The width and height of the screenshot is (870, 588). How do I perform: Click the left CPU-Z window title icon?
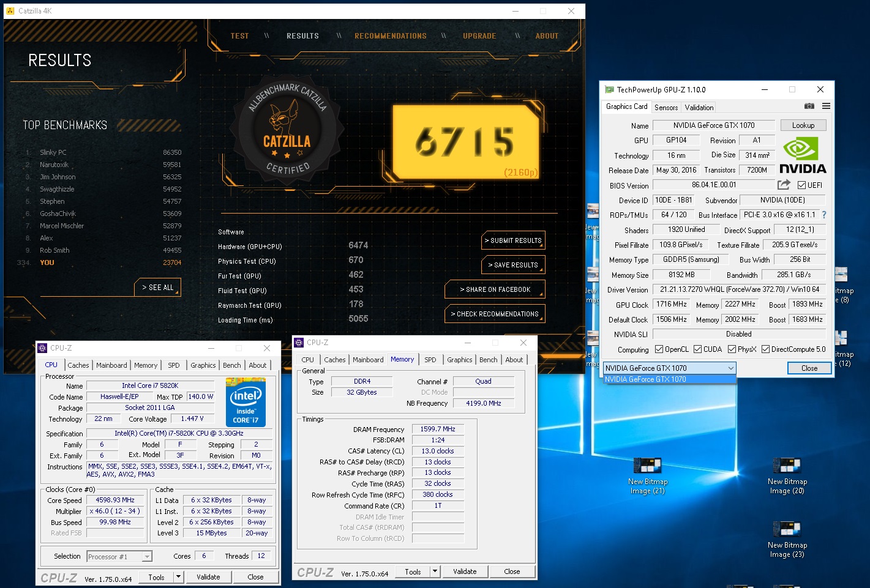[x=42, y=348]
